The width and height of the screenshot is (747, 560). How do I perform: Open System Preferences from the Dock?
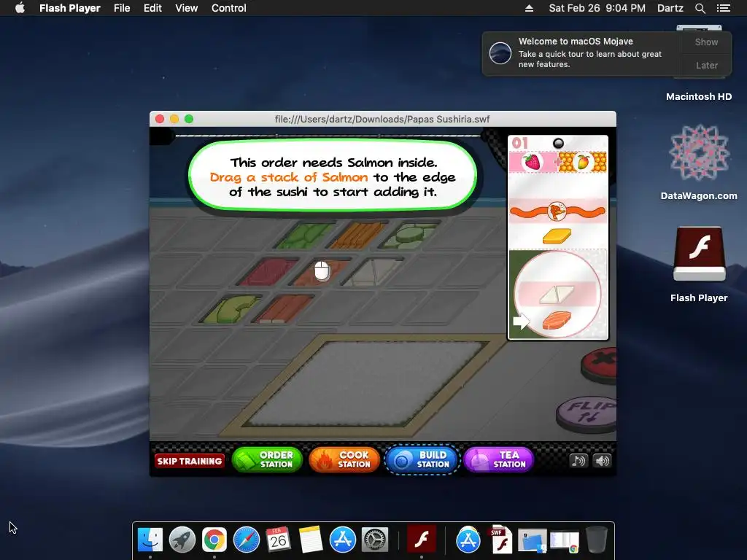coord(374,540)
